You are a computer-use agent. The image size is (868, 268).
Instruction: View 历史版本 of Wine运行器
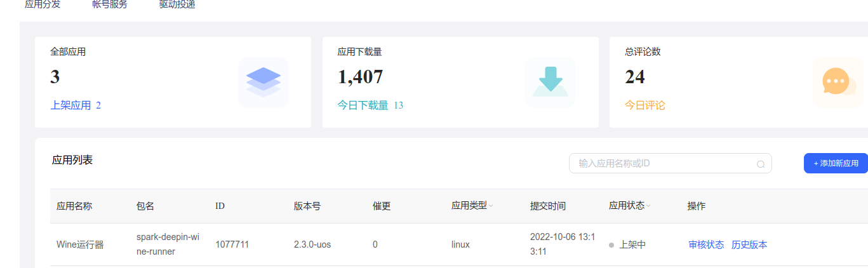(749, 245)
